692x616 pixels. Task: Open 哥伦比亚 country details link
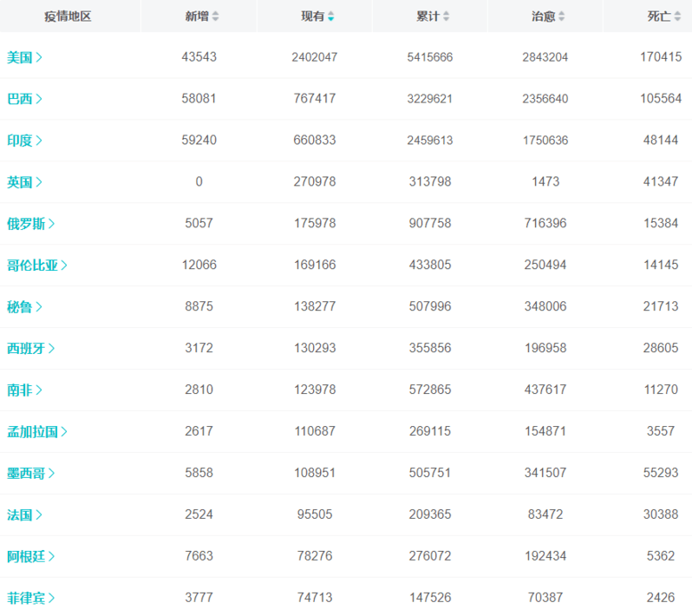(36, 265)
